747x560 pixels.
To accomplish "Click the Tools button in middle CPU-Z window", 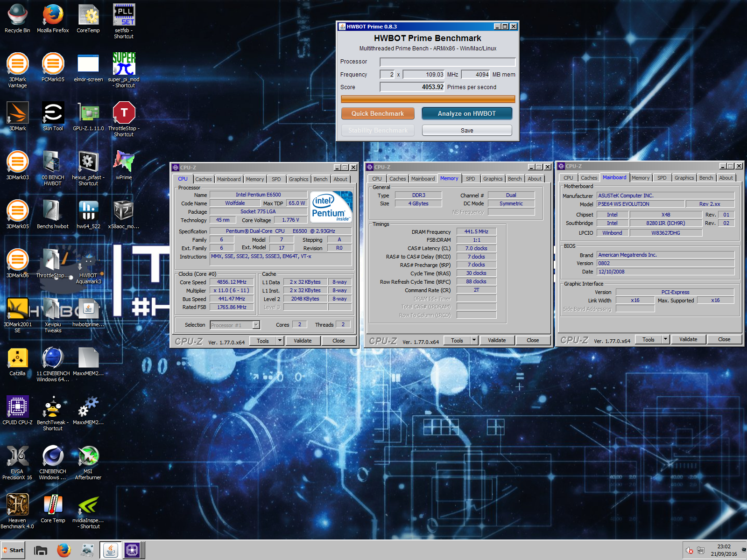I will (x=457, y=340).
